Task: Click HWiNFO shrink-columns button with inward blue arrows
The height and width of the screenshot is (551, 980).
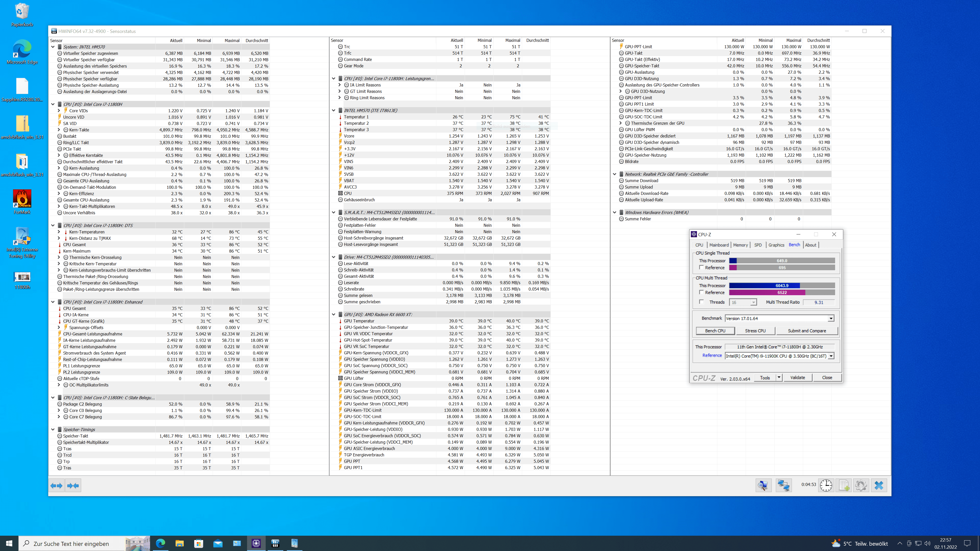Action: point(73,486)
